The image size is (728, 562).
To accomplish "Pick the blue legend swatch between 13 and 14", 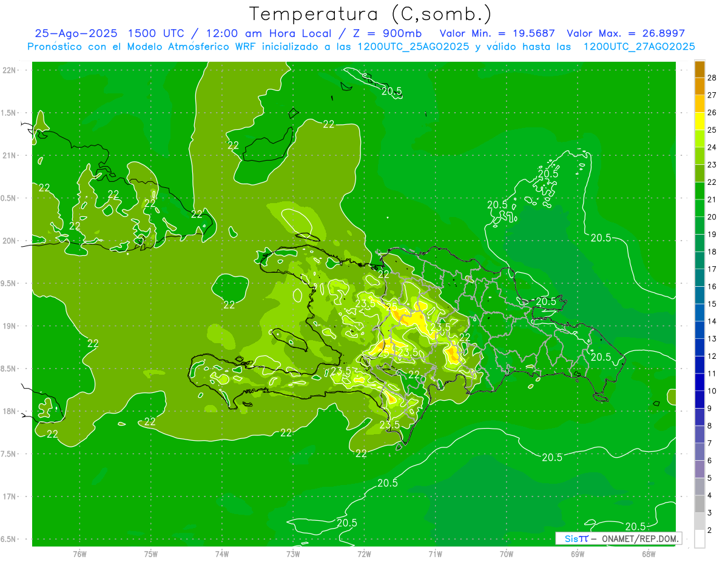I will pyautogui.click(x=699, y=330).
